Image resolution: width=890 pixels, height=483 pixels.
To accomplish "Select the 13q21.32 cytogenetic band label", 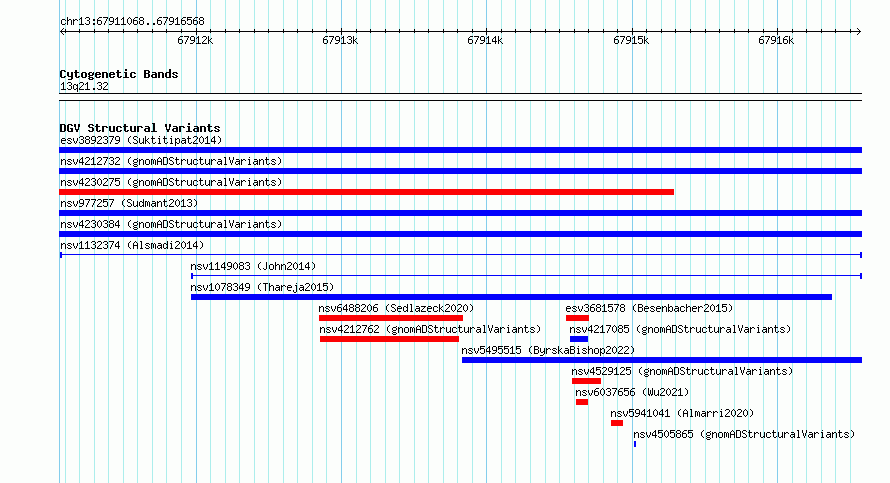I will (x=84, y=86).
